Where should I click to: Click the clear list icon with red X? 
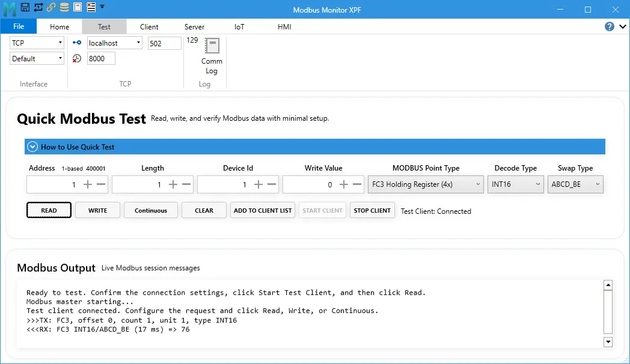[x=91, y=7]
